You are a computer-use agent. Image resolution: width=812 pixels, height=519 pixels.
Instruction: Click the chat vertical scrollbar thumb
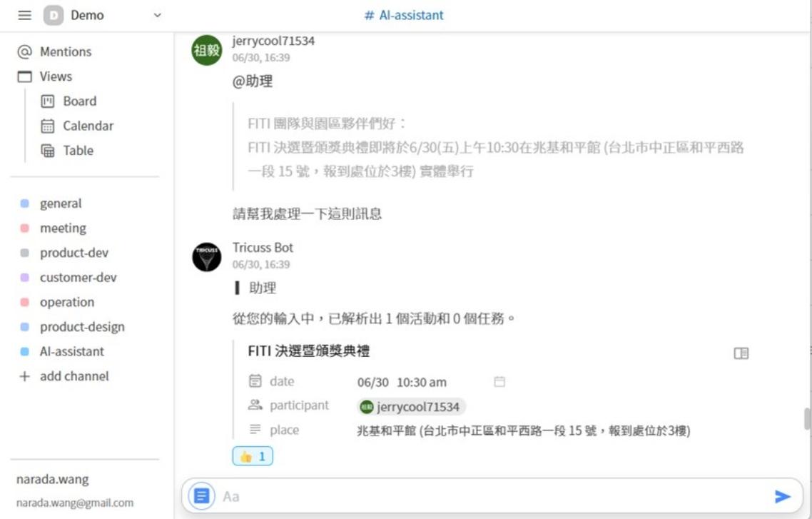[x=807, y=418]
